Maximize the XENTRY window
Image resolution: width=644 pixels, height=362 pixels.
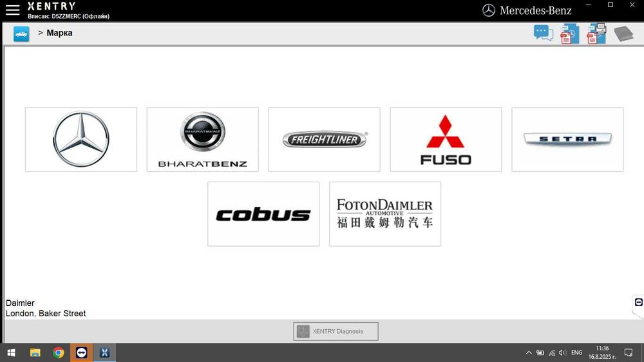click(x=611, y=5)
